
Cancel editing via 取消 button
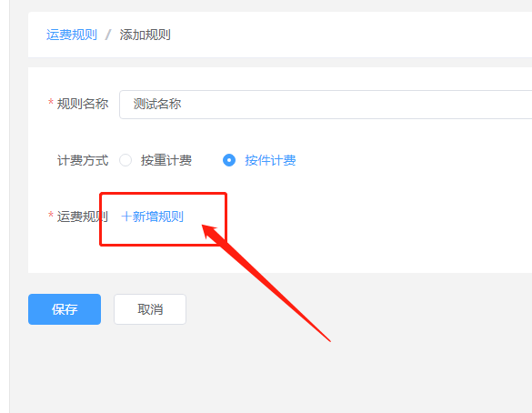click(x=150, y=309)
